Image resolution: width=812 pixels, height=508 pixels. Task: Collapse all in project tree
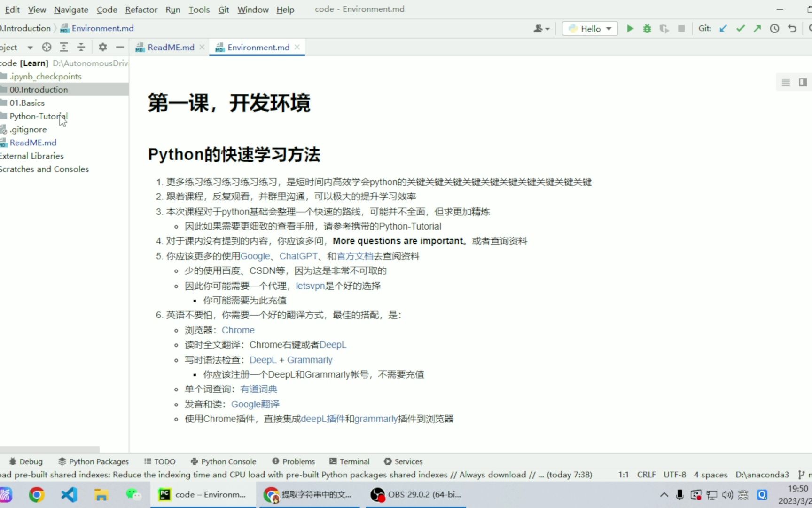tap(81, 47)
